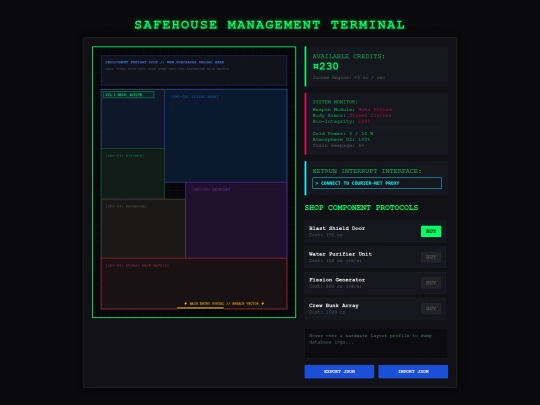
Task: Click the Deployment Freight Dock panel
Action: pos(194,70)
